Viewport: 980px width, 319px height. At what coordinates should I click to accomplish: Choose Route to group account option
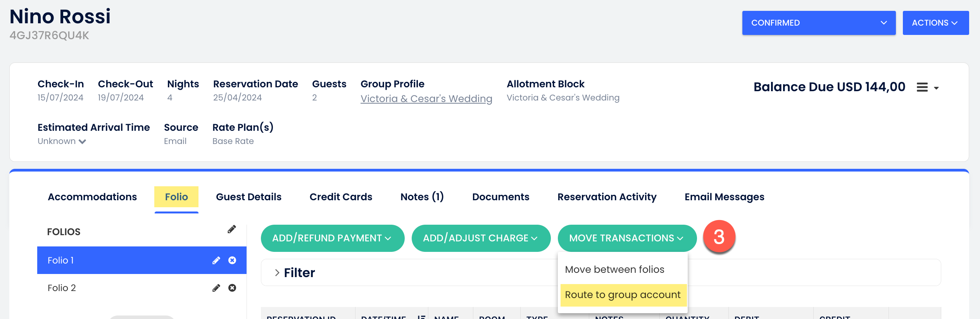pos(623,295)
